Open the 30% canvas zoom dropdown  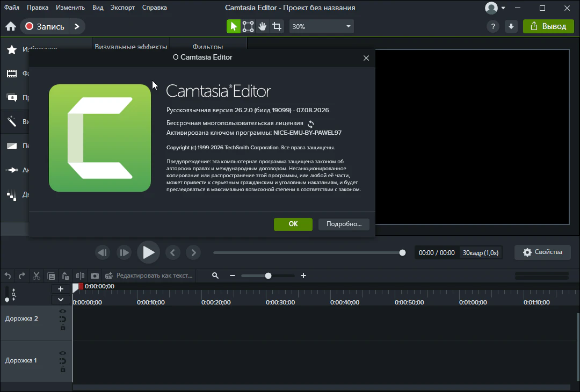tap(322, 27)
